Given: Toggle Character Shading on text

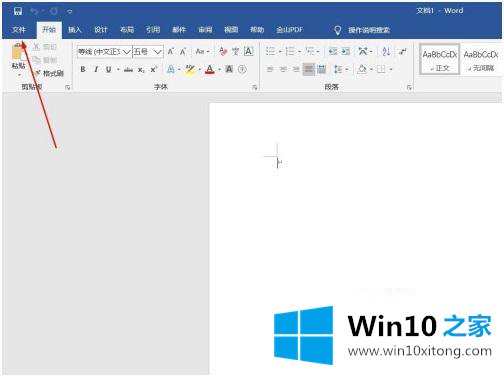Looking at the screenshot, I should (229, 69).
